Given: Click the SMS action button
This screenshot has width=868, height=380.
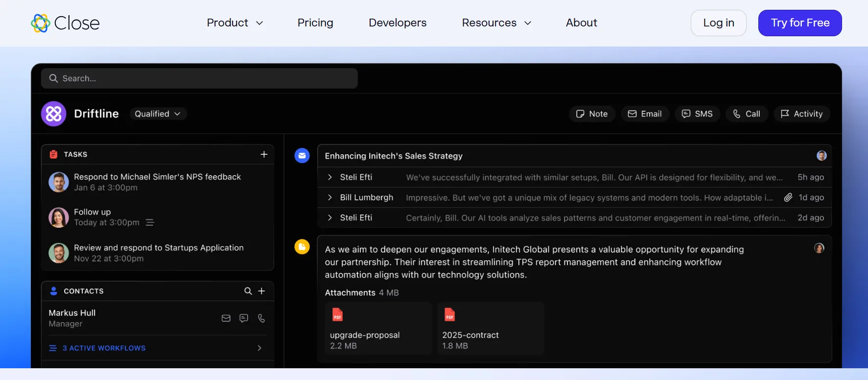Looking at the screenshot, I should [697, 114].
